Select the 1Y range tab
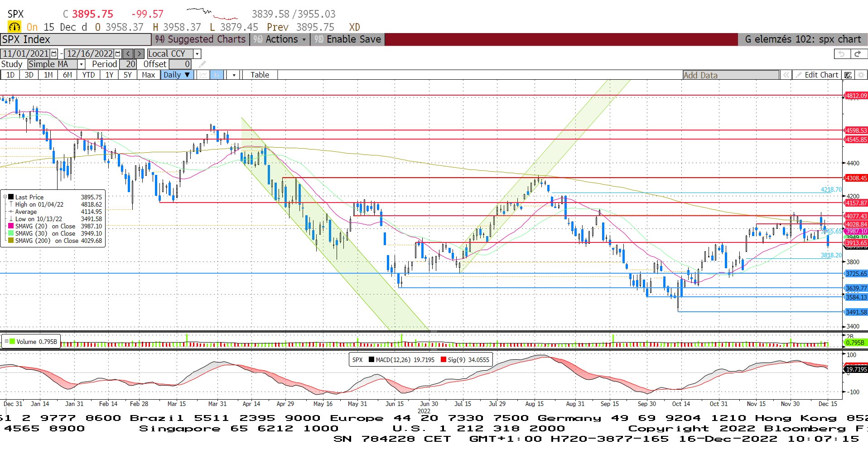The image size is (868, 464). pyautogui.click(x=109, y=75)
